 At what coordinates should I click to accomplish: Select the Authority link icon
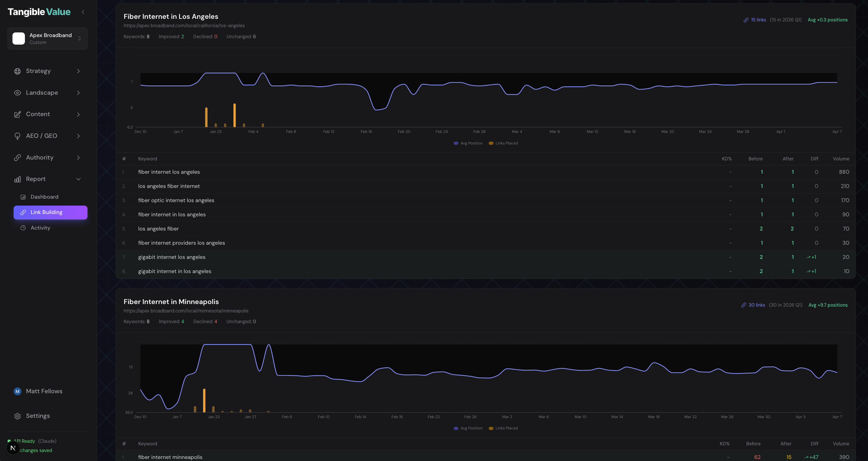point(17,157)
